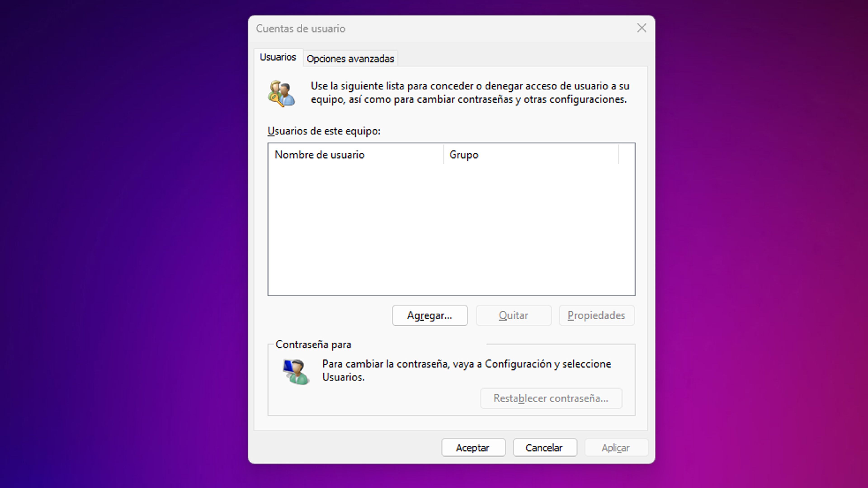The image size is (868, 488).
Task: Click the users-with-key icon
Action: click(x=281, y=93)
